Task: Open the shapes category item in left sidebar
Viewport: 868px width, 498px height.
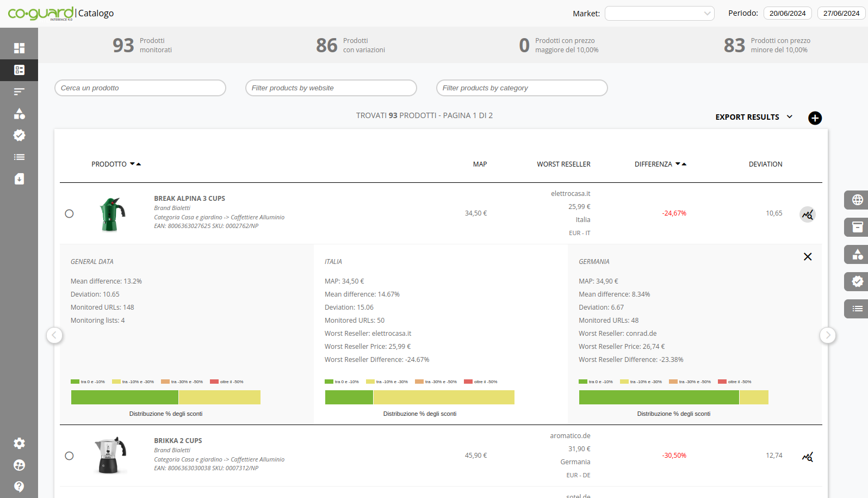Action: pos(19,114)
